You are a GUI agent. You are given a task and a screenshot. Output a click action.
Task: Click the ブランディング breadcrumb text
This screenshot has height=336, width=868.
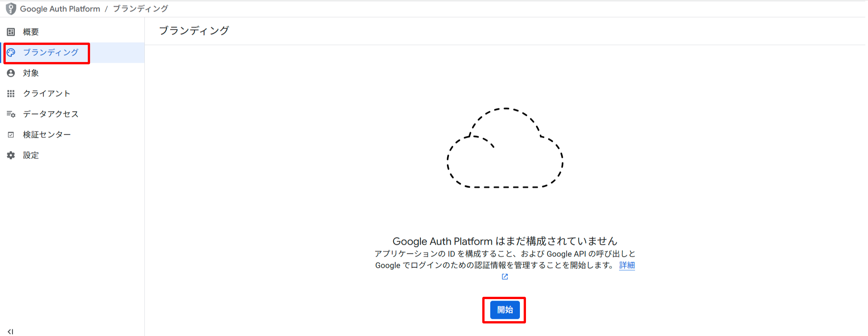[141, 9]
